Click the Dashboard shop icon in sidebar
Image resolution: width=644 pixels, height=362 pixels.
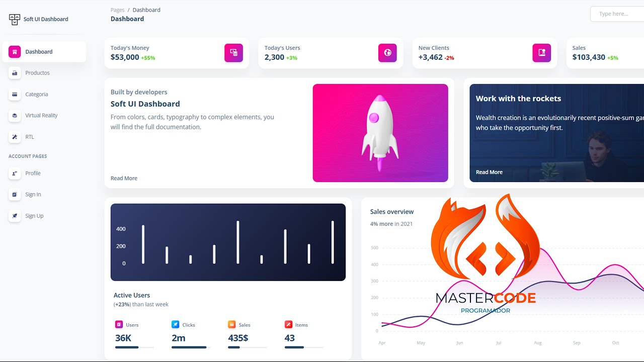tap(15, 52)
